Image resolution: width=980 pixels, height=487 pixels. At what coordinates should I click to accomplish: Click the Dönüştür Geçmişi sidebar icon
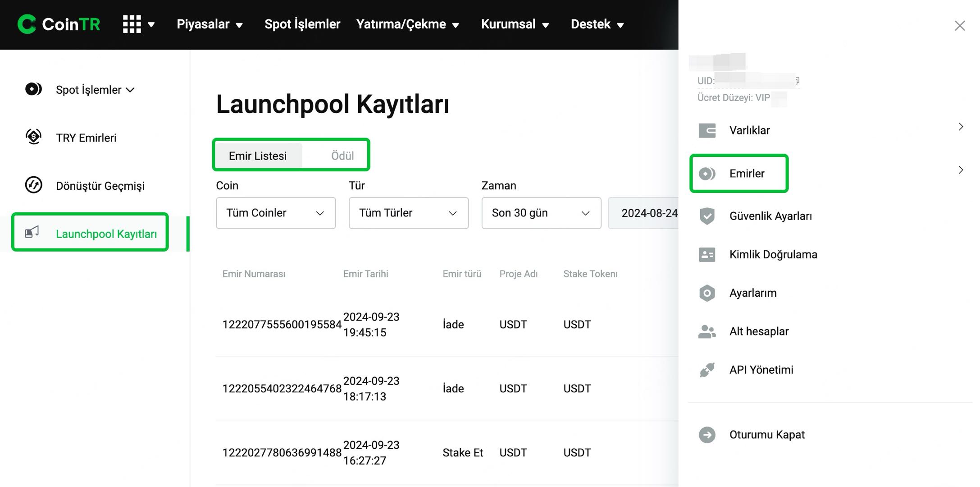[33, 185]
